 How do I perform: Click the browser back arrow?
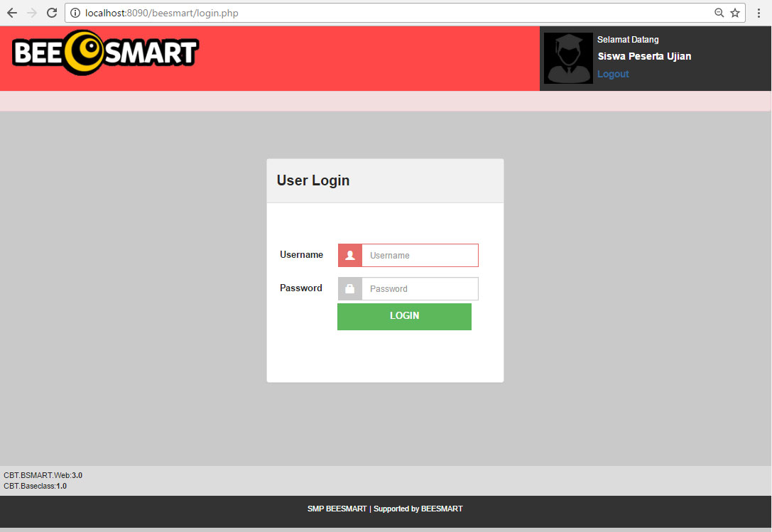pos(11,12)
